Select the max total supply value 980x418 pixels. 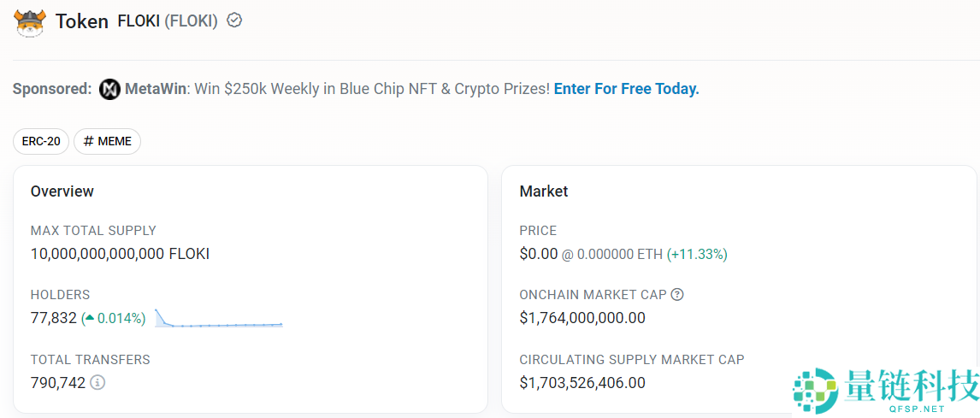120,254
